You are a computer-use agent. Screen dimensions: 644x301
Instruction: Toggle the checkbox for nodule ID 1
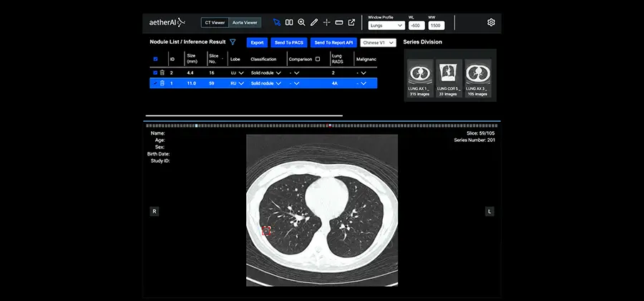[155, 83]
